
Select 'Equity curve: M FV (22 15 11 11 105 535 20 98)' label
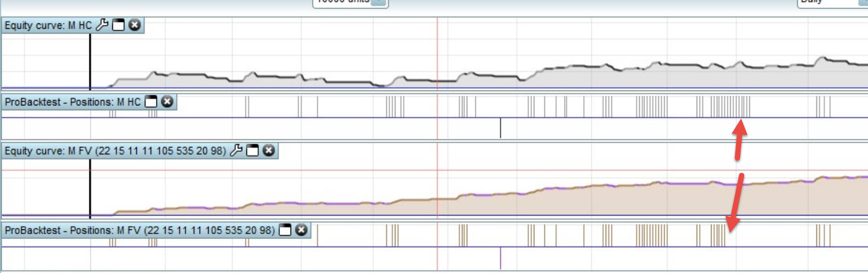[x=115, y=151]
